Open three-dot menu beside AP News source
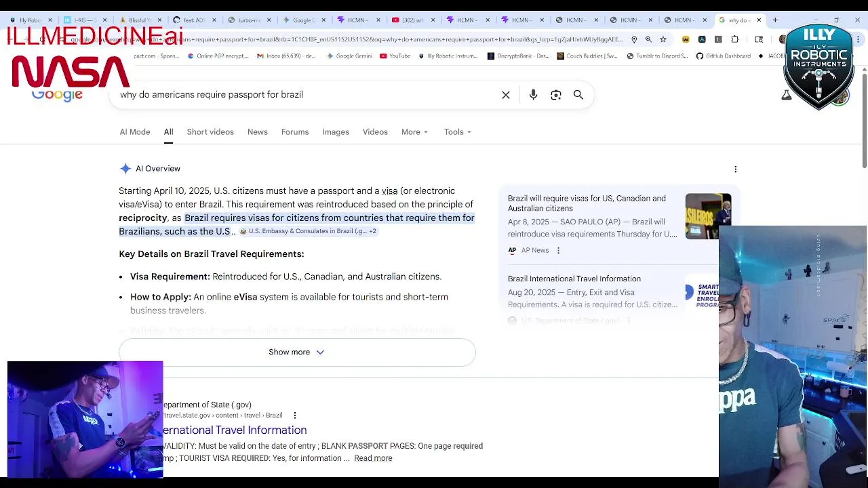This screenshot has height=488, width=868. click(558, 250)
